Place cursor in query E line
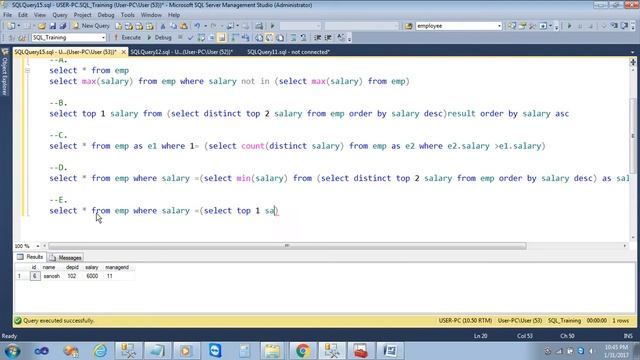This screenshot has height=360, width=640. 164,211
